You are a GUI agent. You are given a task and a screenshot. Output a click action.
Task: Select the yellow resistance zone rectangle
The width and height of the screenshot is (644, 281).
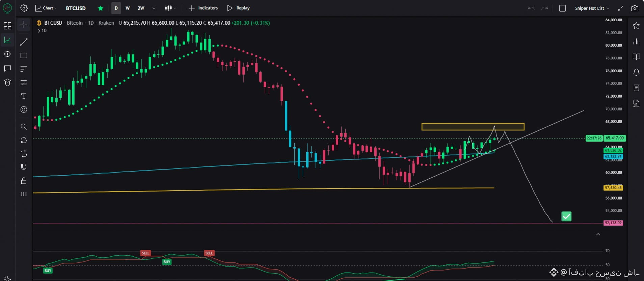pos(473,127)
